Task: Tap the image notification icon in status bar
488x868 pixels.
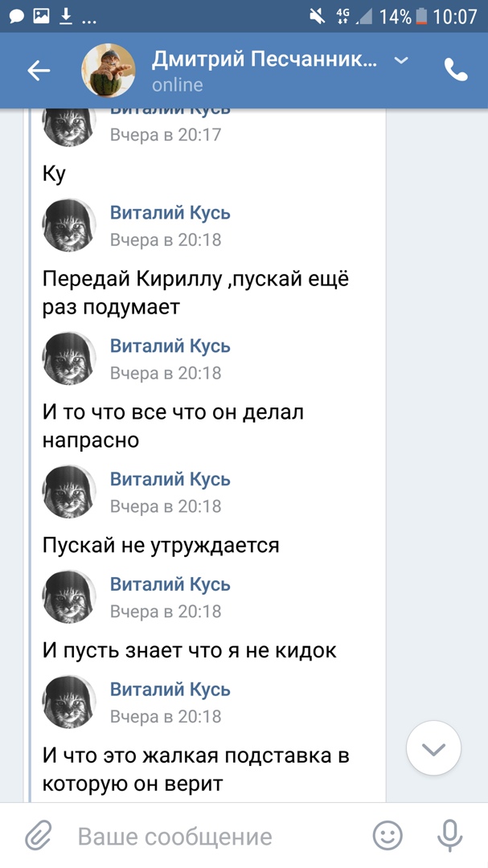Action: (x=42, y=16)
